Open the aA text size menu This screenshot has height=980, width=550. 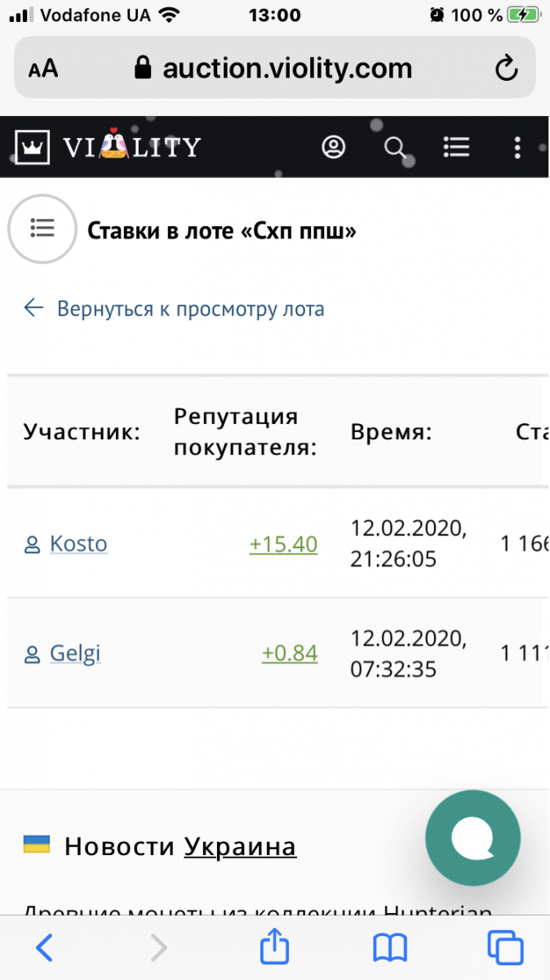43,69
